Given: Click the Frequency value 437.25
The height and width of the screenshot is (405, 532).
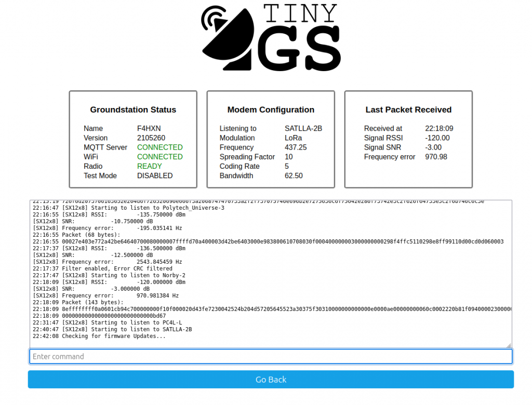Looking at the screenshot, I should (296, 147).
